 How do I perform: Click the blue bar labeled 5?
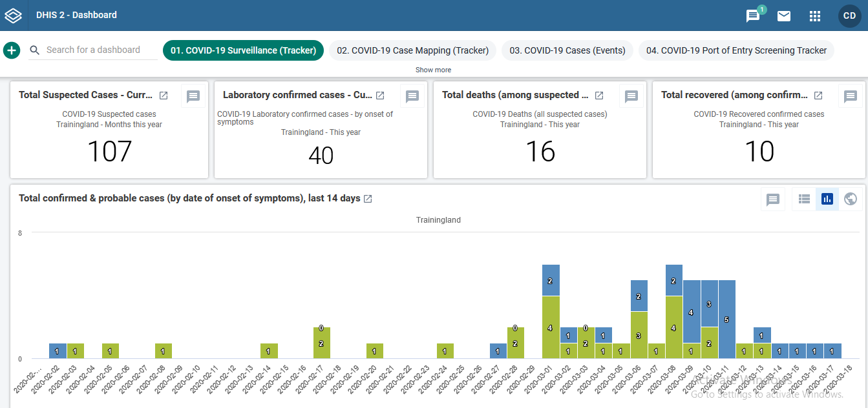point(727,320)
